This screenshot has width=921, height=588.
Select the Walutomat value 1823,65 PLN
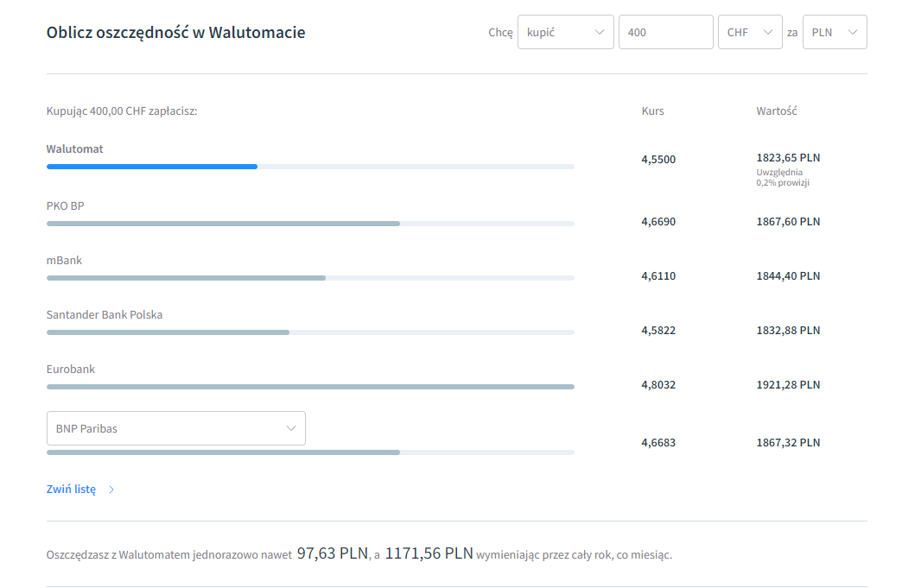pos(788,158)
